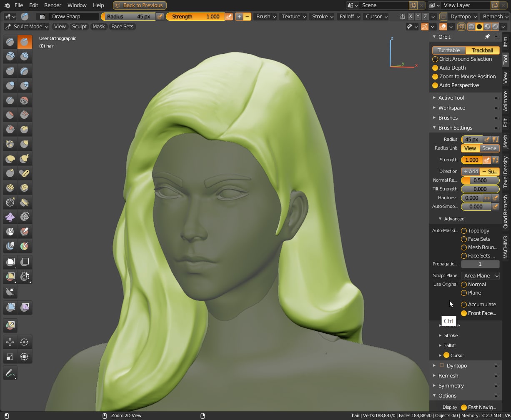Image resolution: width=511 pixels, height=420 pixels.
Task: Select the Draw brush tool
Action: coord(10,42)
